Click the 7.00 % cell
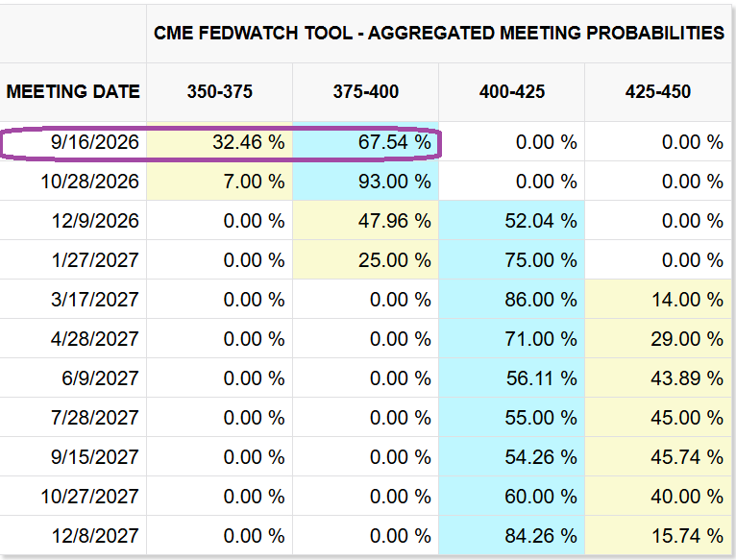Viewport: 736px width, 560px height. (x=220, y=182)
